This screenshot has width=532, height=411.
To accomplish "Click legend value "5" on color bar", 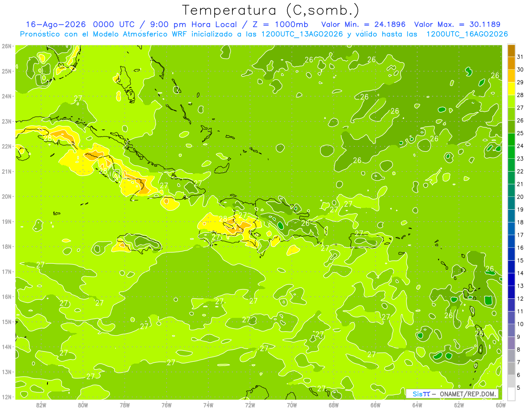I will [x=518, y=388].
